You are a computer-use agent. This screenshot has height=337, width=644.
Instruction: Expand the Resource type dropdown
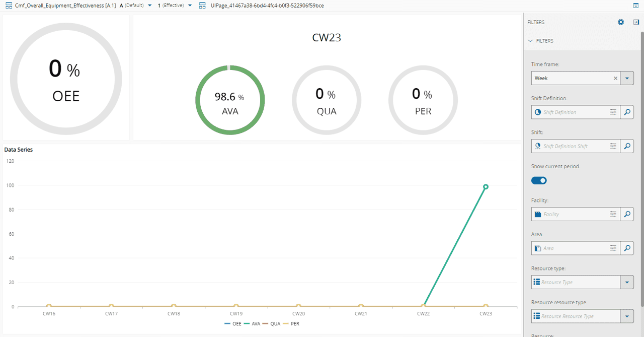point(627,282)
